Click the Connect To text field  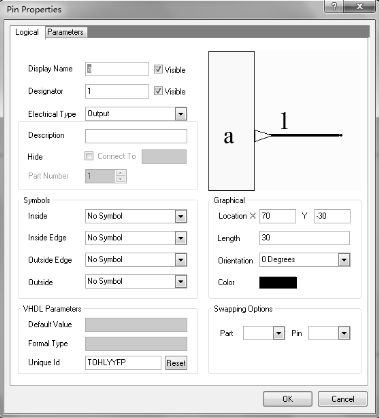tap(164, 156)
